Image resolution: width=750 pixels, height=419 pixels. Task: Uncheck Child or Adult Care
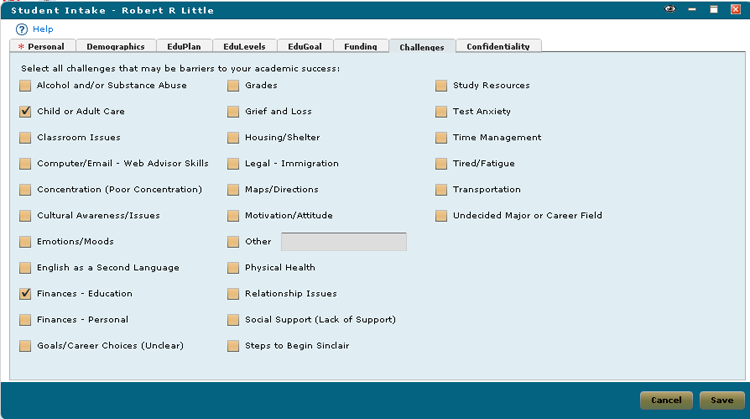pos(25,111)
